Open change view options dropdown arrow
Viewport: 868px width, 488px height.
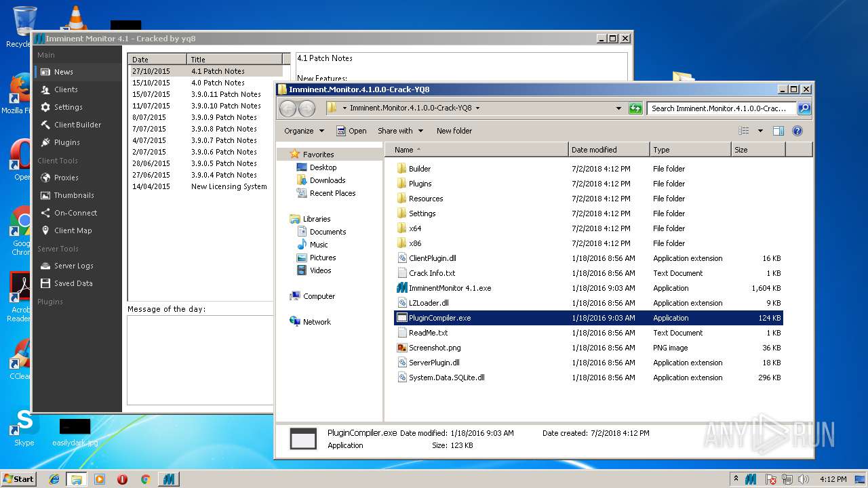(x=760, y=131)
